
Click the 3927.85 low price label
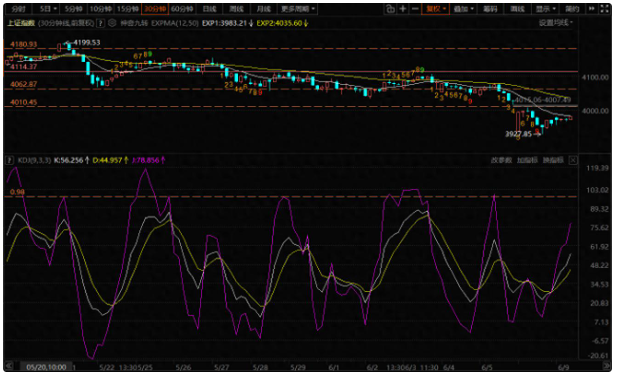click(518, 134)
